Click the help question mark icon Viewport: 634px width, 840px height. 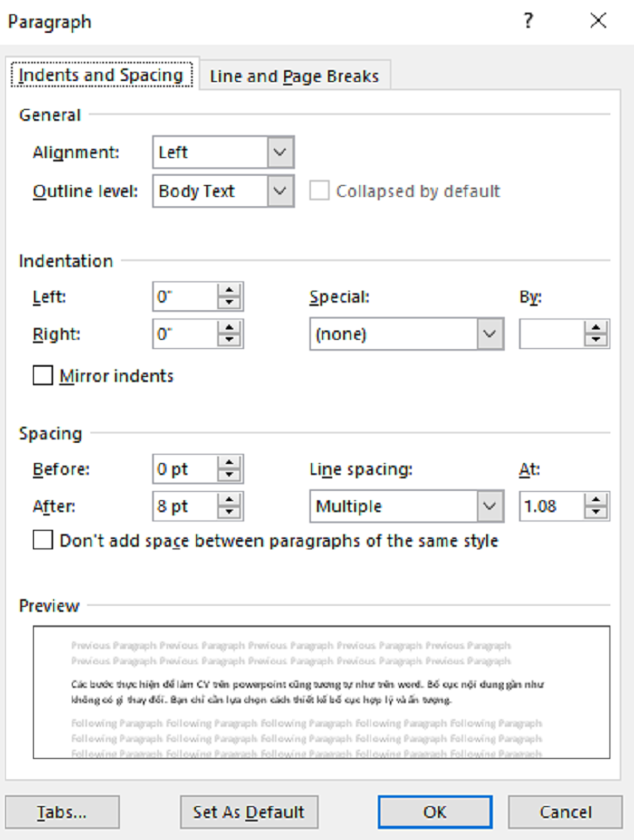(x=527, y=21)
